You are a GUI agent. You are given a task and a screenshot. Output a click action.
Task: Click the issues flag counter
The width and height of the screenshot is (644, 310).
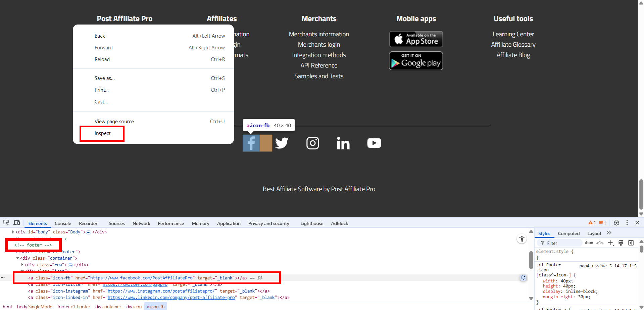[602, 223]
